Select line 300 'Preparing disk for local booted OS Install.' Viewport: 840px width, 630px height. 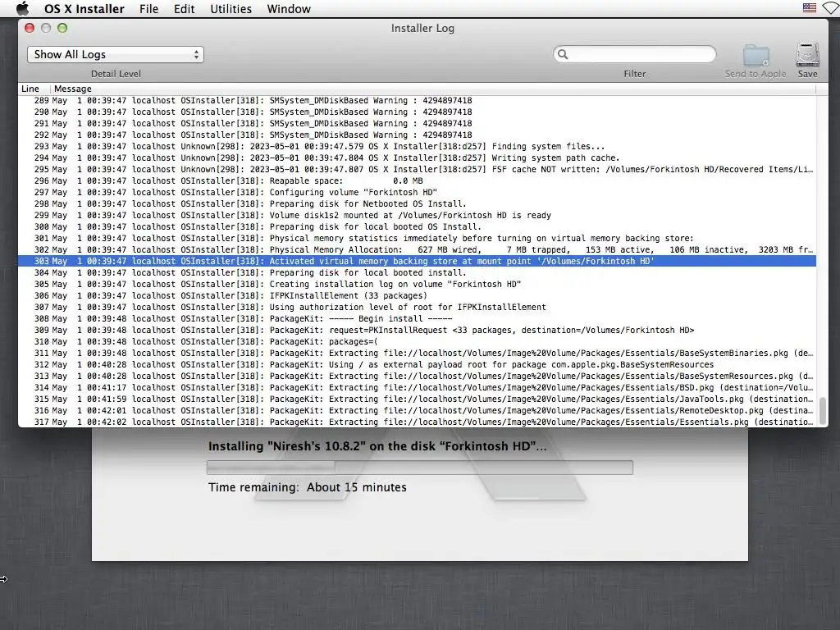pyautogui.click(x=417, y=226)
